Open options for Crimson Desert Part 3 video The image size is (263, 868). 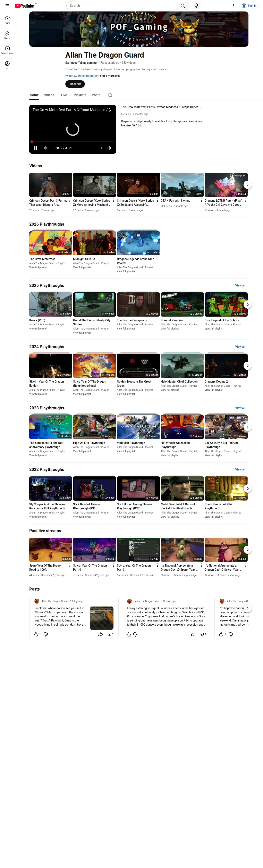70,200
